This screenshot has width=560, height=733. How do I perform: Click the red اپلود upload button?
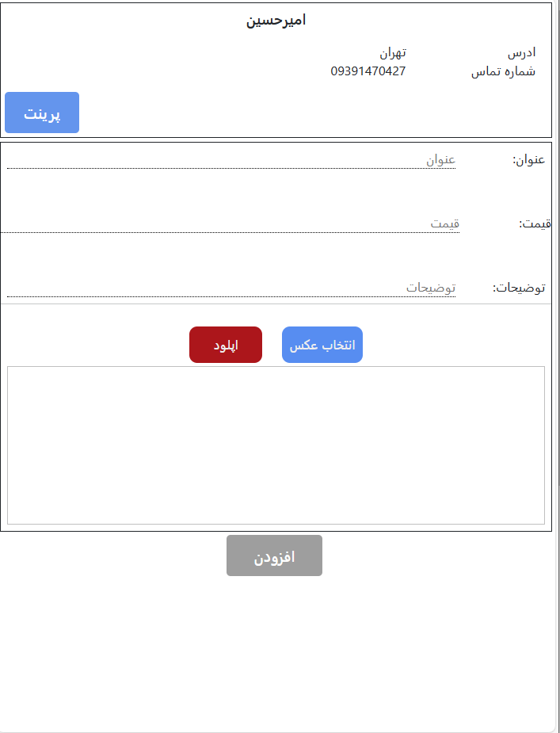coord(225,344)
